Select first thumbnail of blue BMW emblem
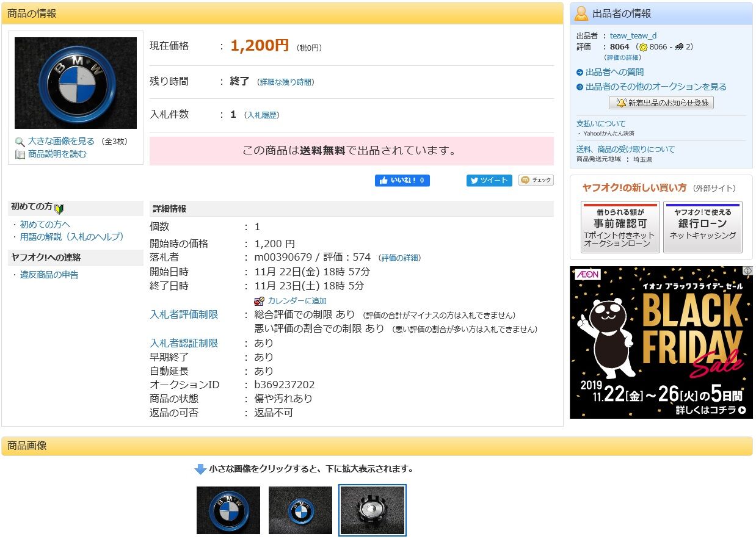 tap(228, 510)
